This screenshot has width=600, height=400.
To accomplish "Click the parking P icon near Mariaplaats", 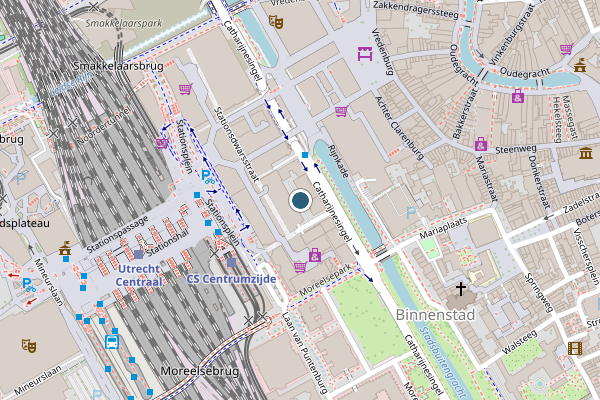I will (x=411, y=213).
